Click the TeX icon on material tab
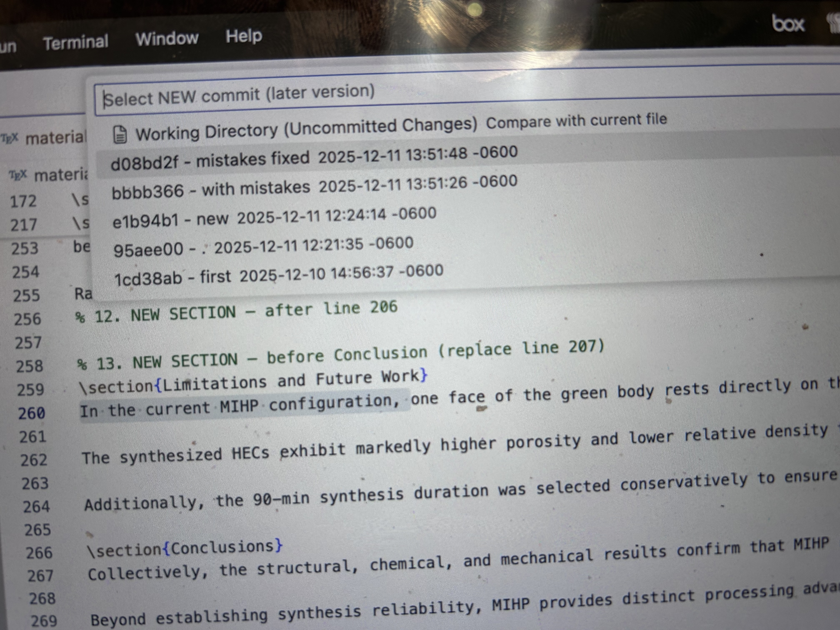This screenshot has width=840, height=630. coord(10,138)
